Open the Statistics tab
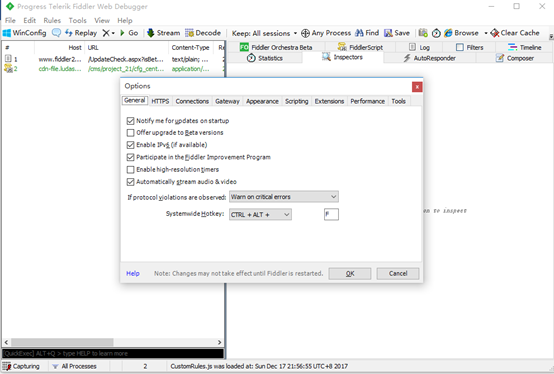 (x=265, y=58)
